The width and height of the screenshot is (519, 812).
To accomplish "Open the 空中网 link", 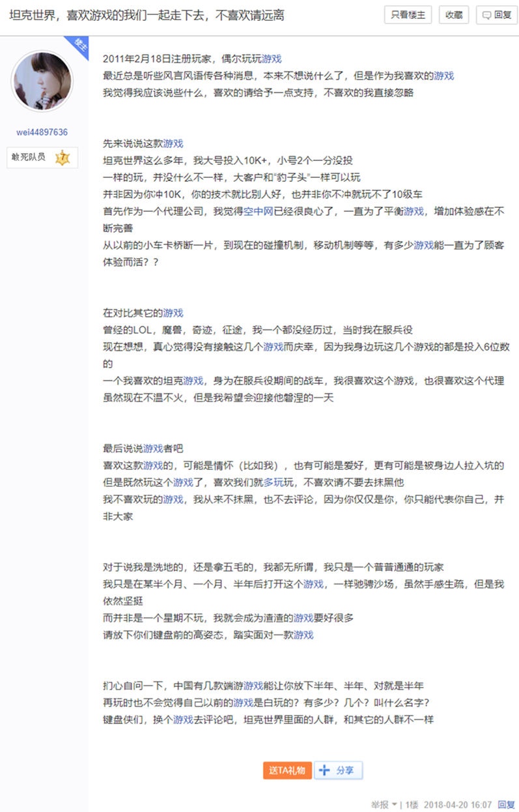I will point(257,211).
